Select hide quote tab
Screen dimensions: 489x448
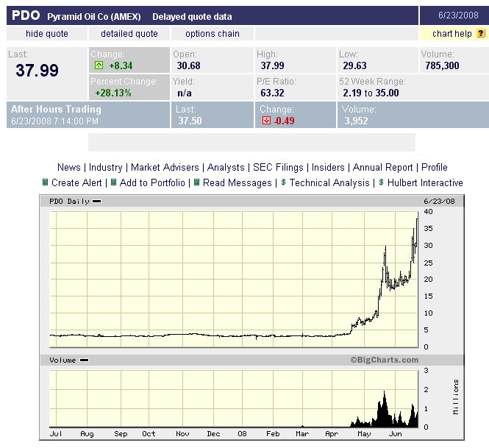click(x=47, y=33)
